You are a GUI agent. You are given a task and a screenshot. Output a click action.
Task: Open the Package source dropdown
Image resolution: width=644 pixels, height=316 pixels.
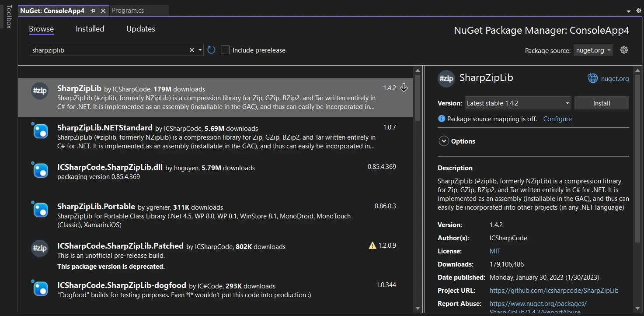click(593, 50)
